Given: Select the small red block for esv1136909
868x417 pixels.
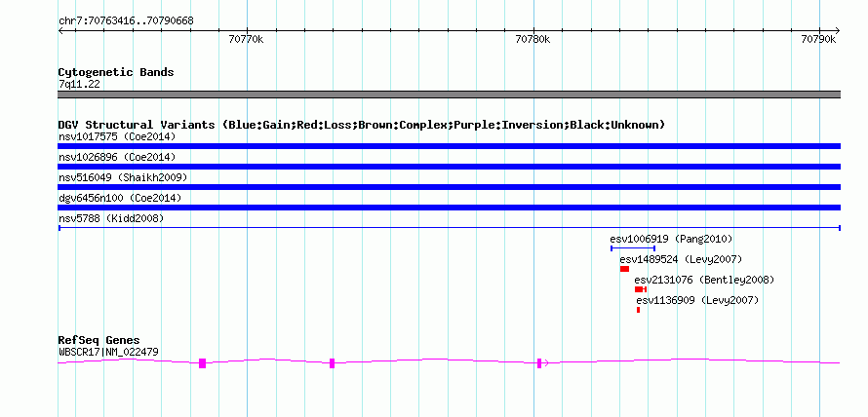Looking at the screenshot, I should (x=638, y=310).
